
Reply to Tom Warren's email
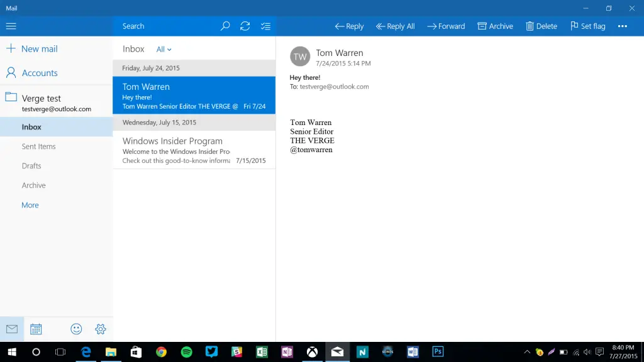[x=349, y=26]
